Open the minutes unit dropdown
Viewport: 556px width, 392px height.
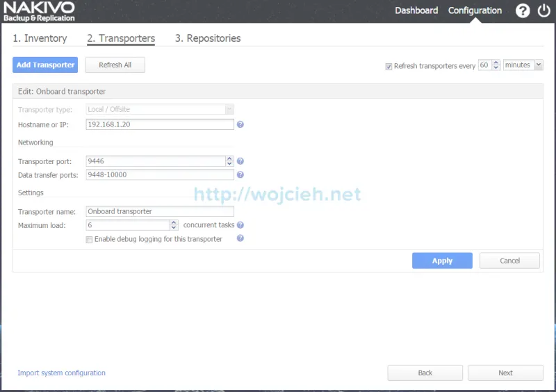(523, 65)
